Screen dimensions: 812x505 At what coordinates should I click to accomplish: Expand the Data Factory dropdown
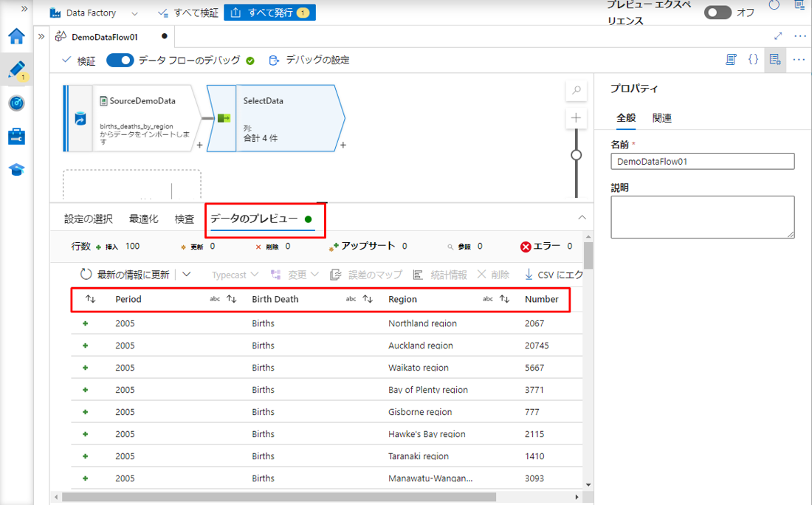pyautogui.click(x=134, y=13)
